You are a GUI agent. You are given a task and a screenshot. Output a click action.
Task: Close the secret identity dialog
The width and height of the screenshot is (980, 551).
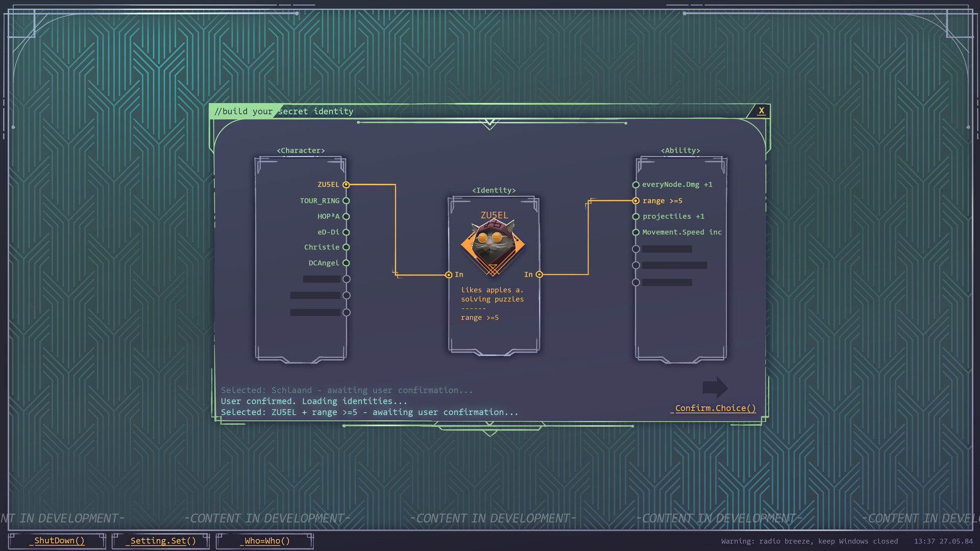pyautogui.click(x=761, y=111)
